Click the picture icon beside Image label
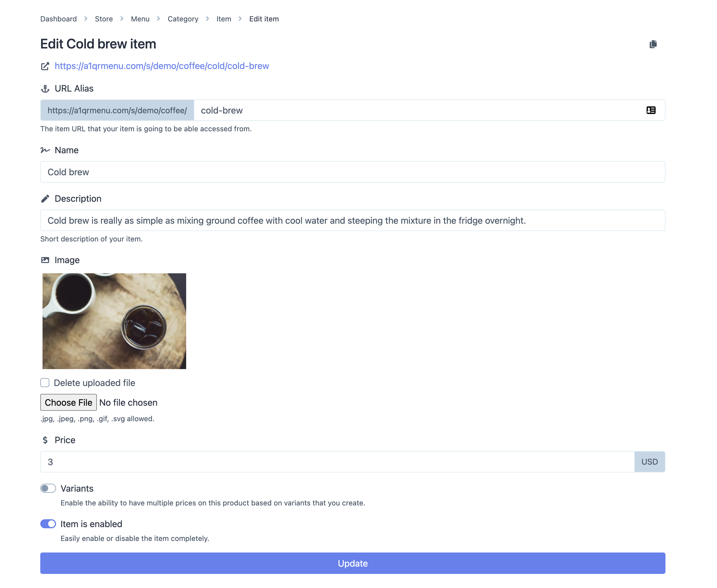Viewport: 717px width, 588px height. coord(45,260)
